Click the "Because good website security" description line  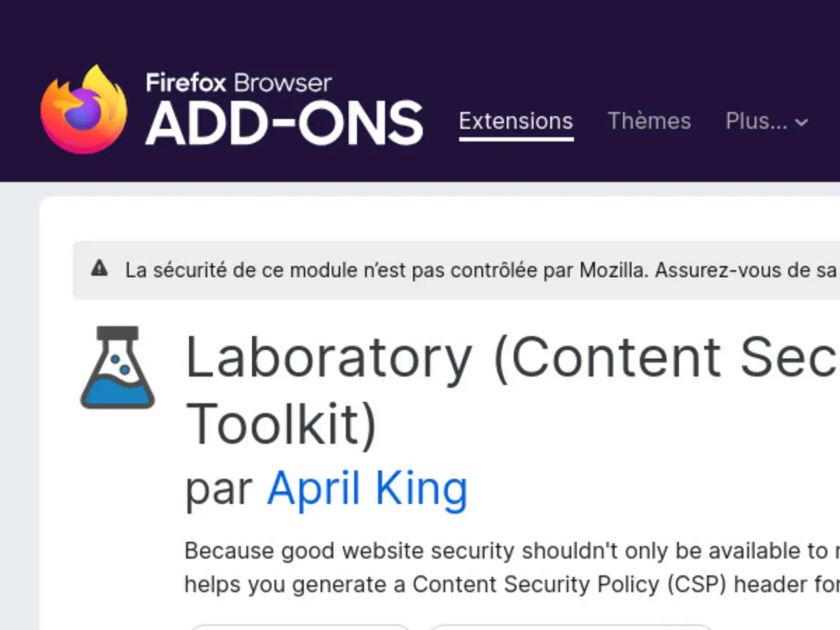504,551
